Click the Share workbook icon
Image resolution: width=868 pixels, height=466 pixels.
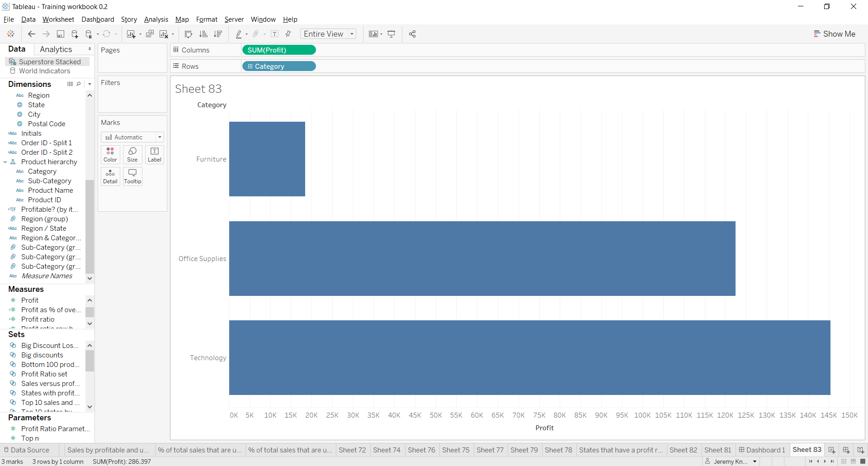click(x=412, y=34)
